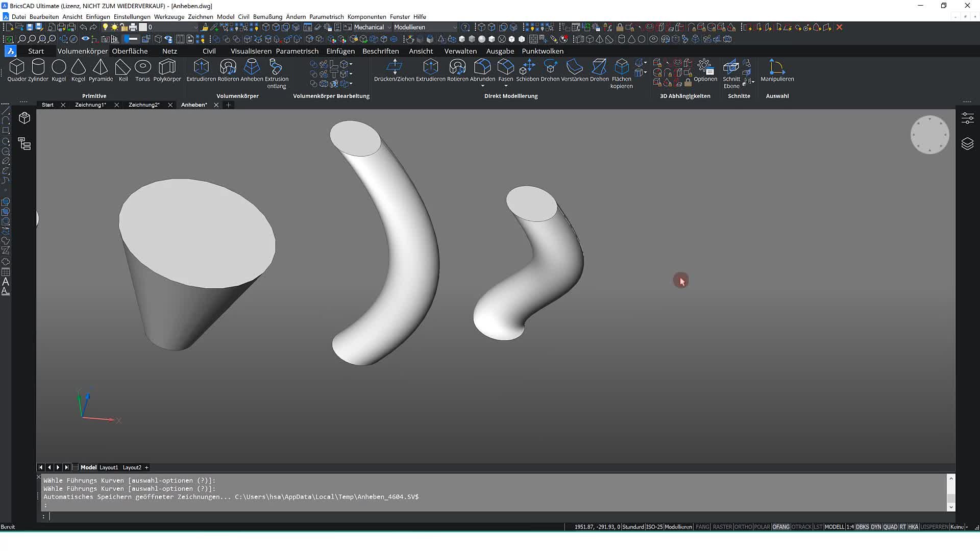Image resolution: width=980 pixels, height=551 pixels.
Task: Open the Datei menu
Action: coord(18,17)
